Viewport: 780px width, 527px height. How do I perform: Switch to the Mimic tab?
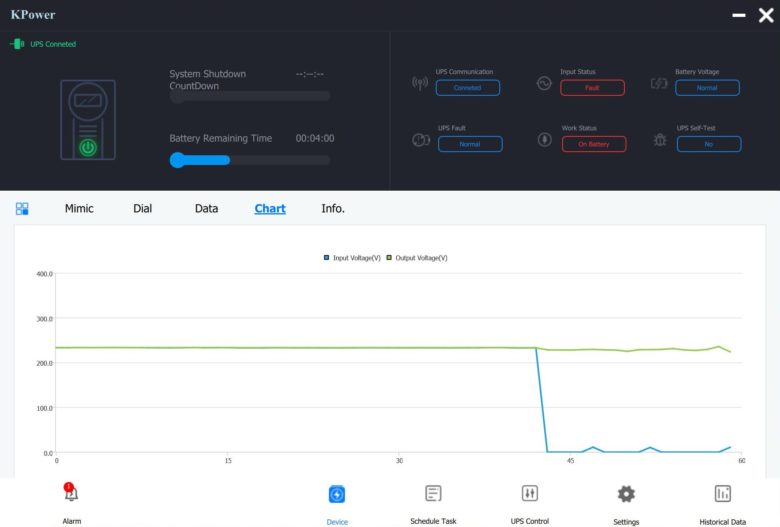[79, 209]
